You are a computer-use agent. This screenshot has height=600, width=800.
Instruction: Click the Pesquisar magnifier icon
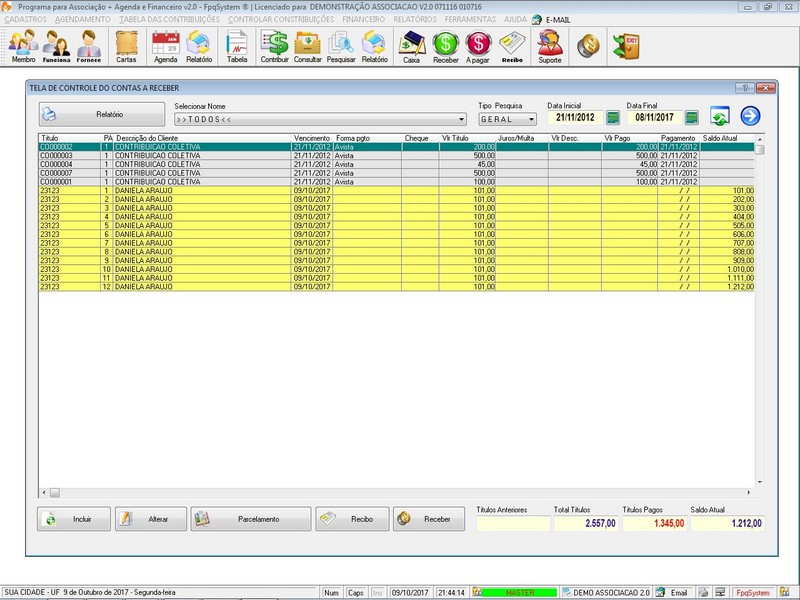coord(341,46)
